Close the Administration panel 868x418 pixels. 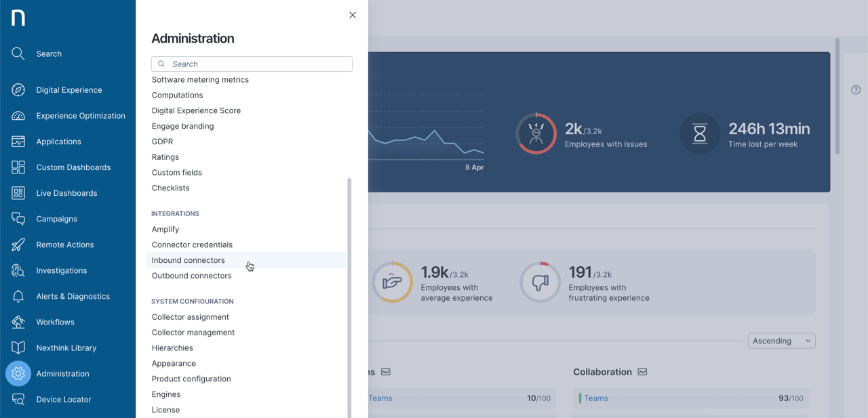tap(353, 15)
